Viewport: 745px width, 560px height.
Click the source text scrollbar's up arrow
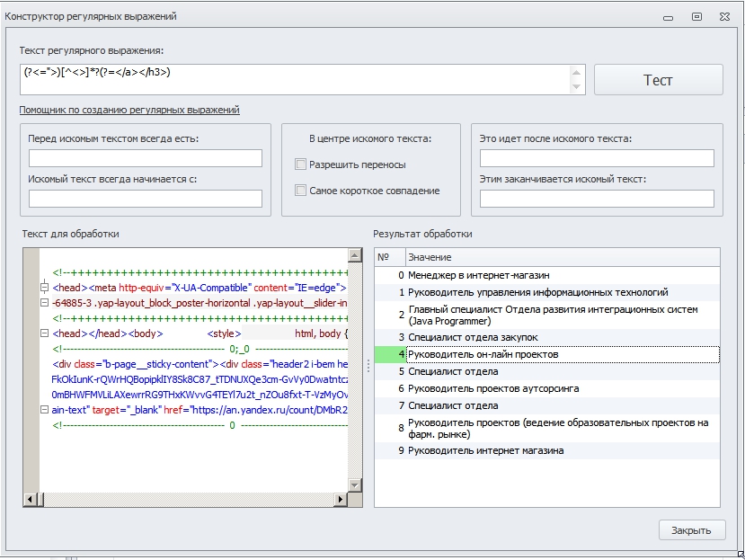355,255
